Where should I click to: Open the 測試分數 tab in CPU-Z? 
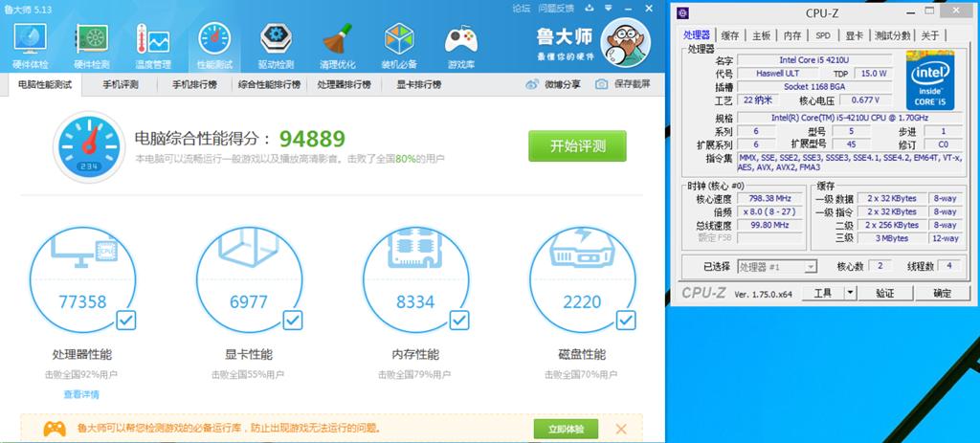893,35
